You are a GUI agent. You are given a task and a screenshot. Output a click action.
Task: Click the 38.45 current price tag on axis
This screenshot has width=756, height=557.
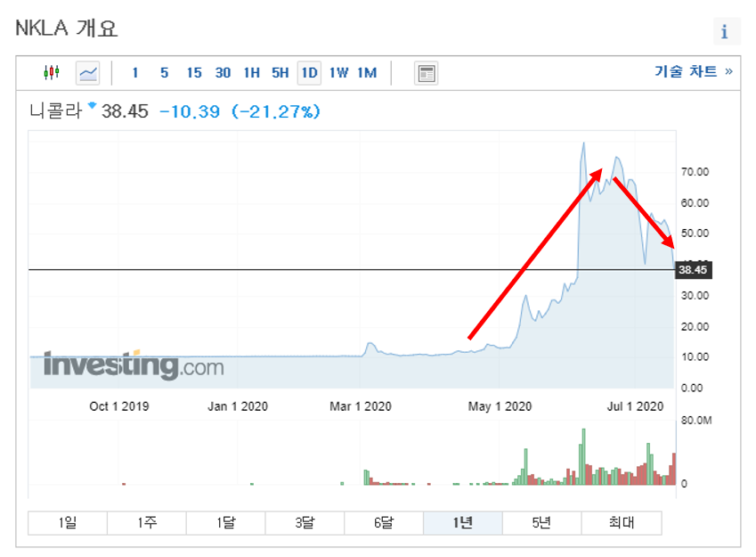694,270
